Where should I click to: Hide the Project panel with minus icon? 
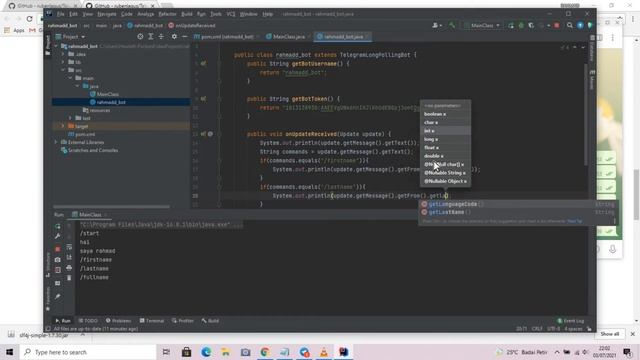coord(184,37)
